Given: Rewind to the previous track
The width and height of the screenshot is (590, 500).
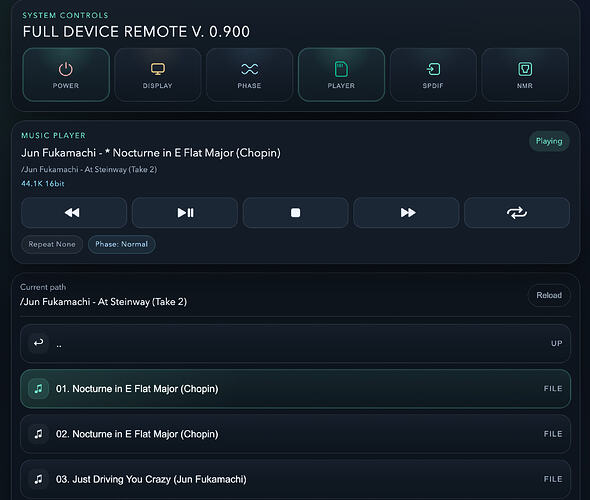Looking at the screenshot, I should tap(74, 213).
